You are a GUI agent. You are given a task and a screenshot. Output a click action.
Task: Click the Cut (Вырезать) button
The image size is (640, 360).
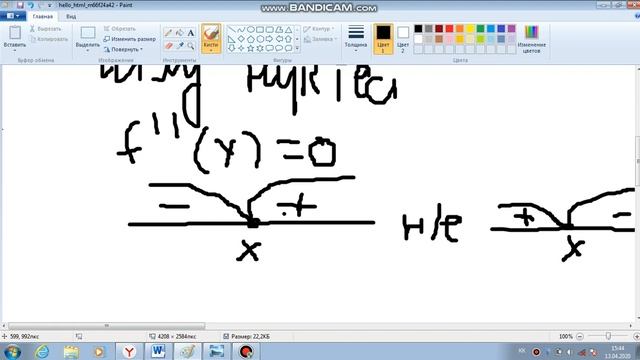(x=45, y=29)
